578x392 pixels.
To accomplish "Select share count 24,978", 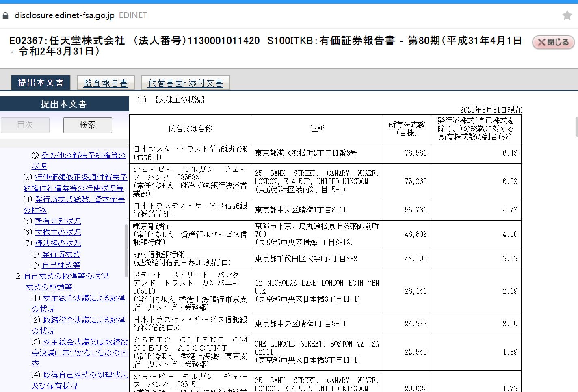I will pyautogui.click(x=416, y=324).
